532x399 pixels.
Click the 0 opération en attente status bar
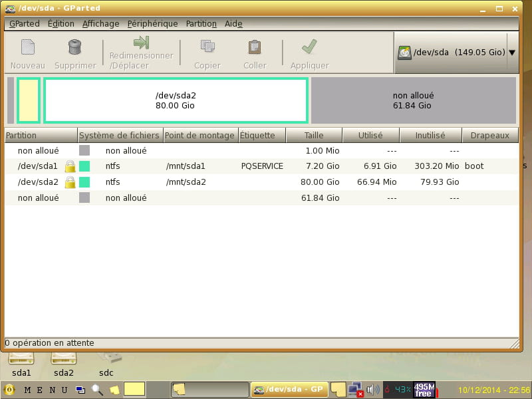pyautogui.click(x=261, y=343)
